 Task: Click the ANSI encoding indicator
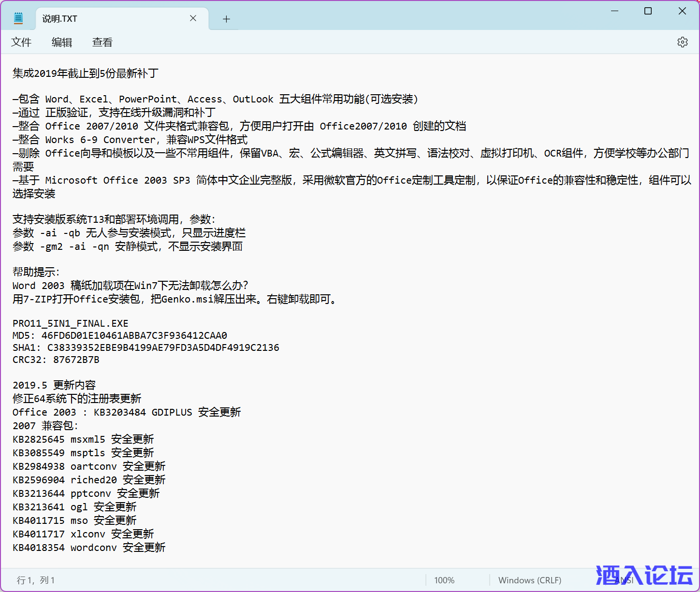[624, 580]
